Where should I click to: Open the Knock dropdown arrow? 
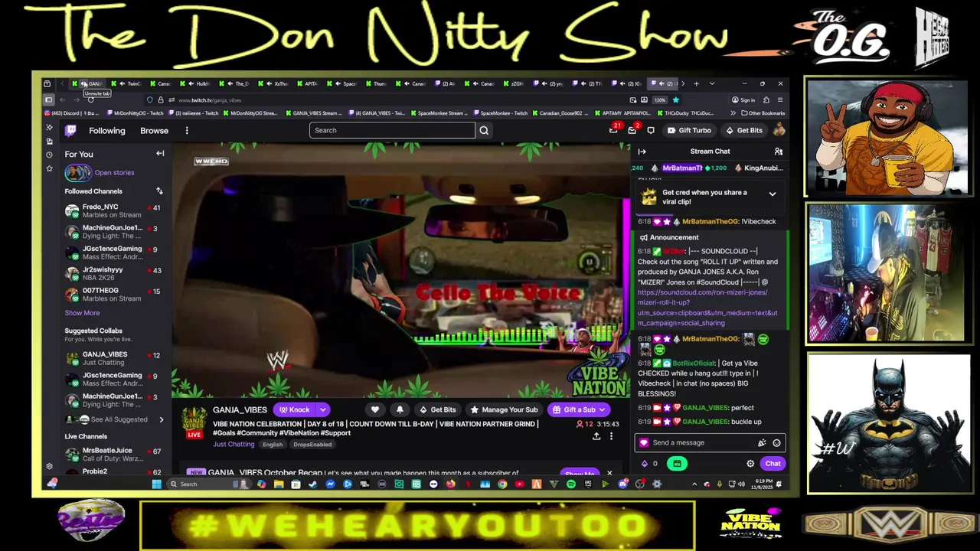[323, 409]
